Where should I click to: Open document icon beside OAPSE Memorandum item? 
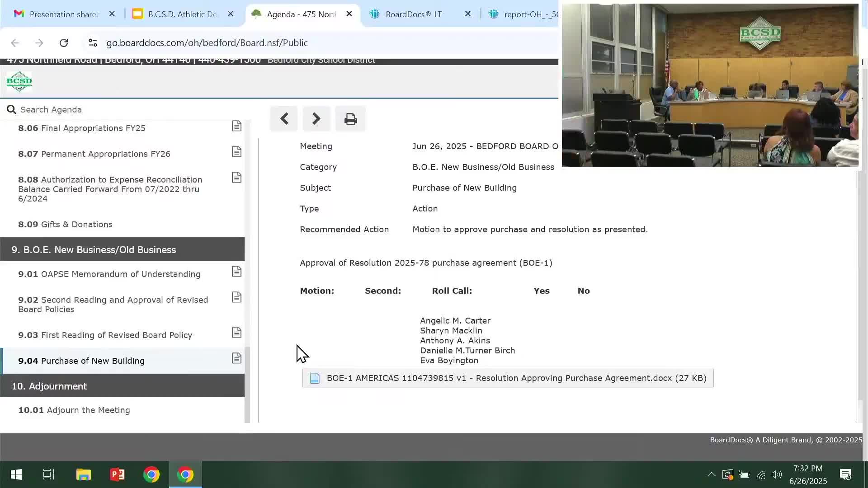tap(236, 272)
